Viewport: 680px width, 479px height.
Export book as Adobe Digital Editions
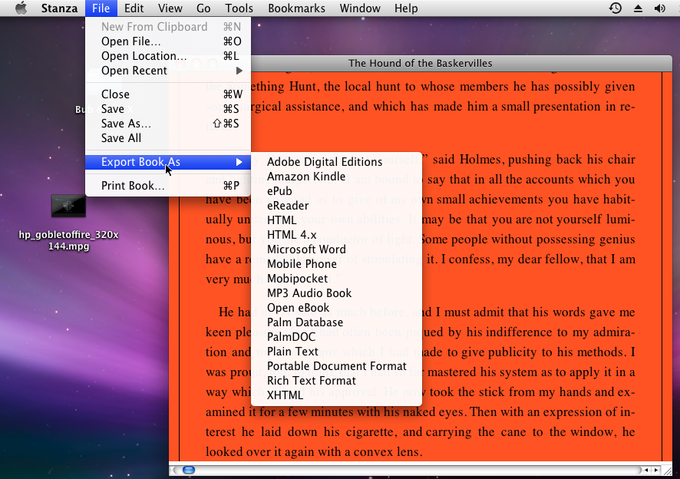(337, 162)
